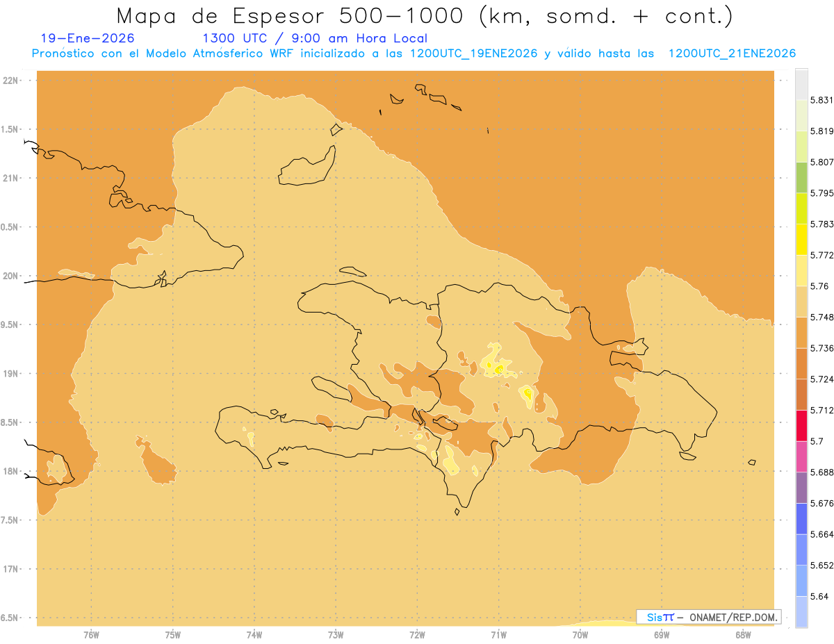Image resolution: width=834 pixels, height=644 pixels.
Task: Click the purple 5.676–5.688 legend swatch
Action: [801, 488]
